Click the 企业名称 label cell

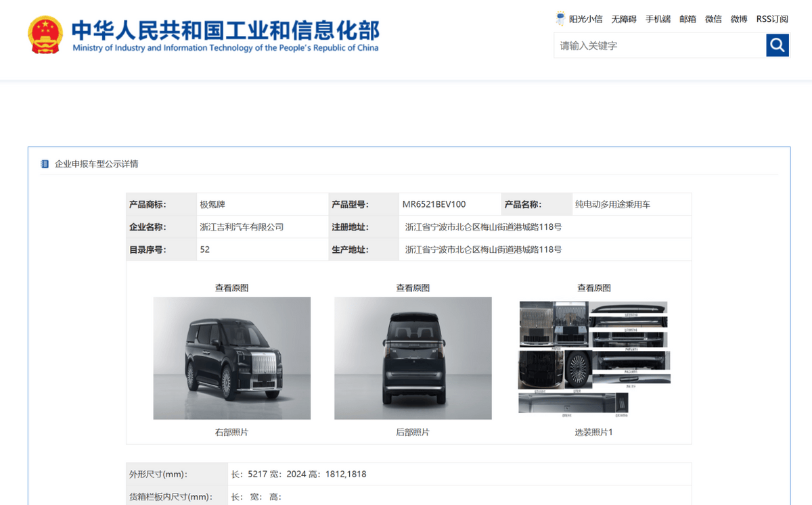coord(160,227)
